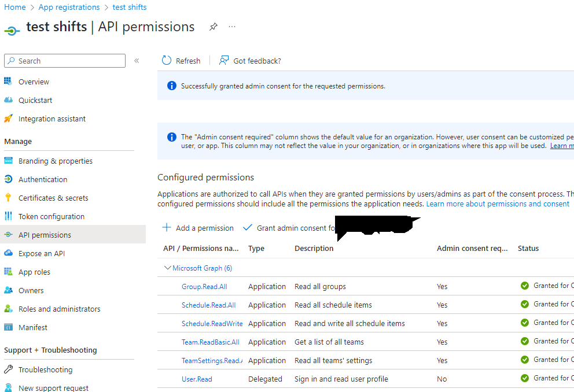Screen dimensions: 574x392
Task: Click the plus icon for Add a permission
Action: tap(167, 228)
